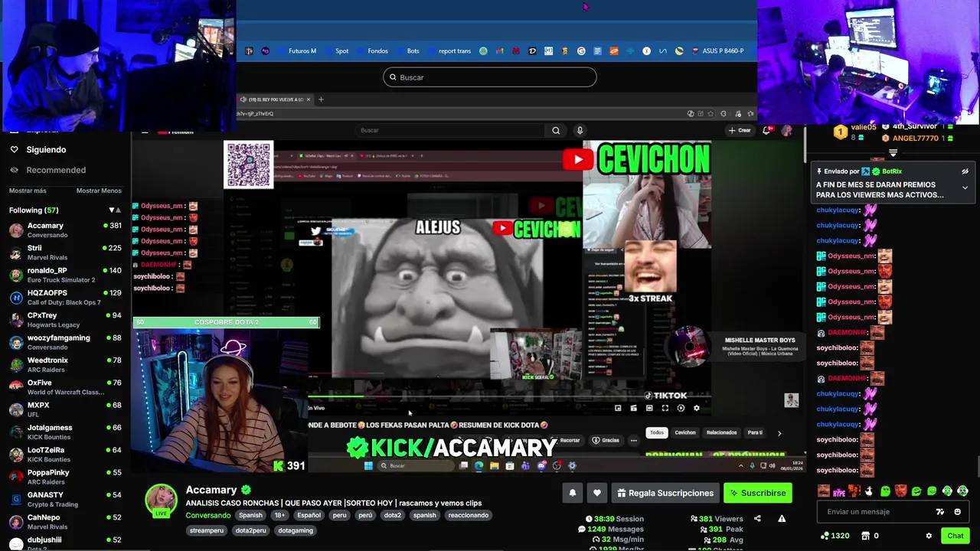Screen dimensions: 980x551
Task: Click the notification bell for Accamary
Action: click(572, 493)
